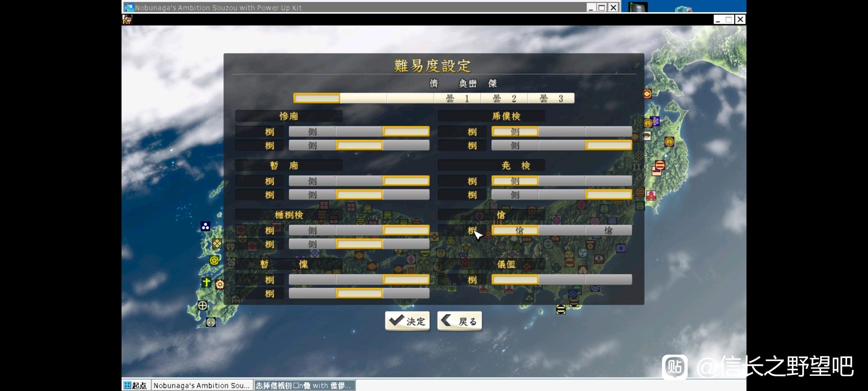This screenshot has height=391, width=868.
Task: Select the gold circle crest beside the purple flower
Action: pyautogui.click(x=648, y=123)
